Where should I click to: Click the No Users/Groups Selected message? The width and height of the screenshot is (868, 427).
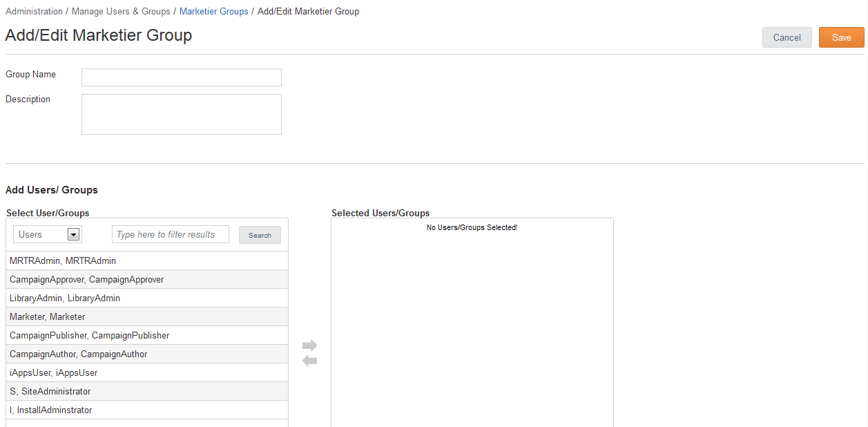pyautogui.click(x=472, y=227)
